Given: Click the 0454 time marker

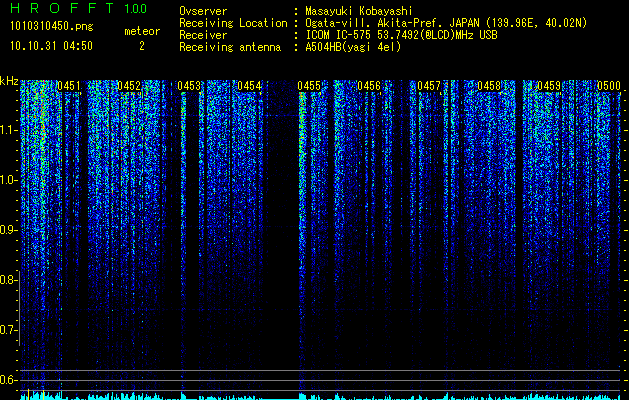Looking at the screenshot, I should [249, 86].
